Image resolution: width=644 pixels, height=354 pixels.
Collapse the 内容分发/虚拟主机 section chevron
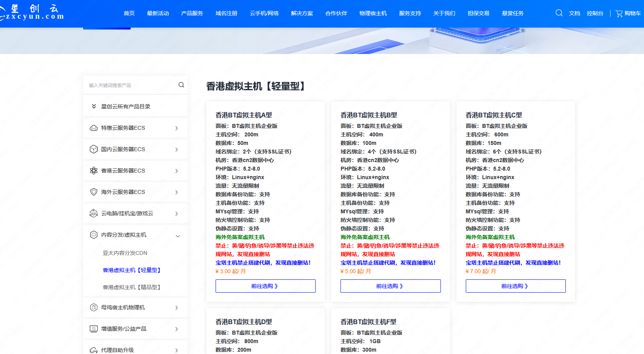click(x=178, y=236)
